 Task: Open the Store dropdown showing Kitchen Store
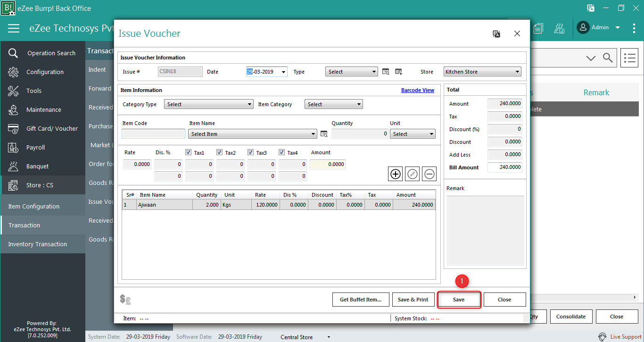coord(482,72)
